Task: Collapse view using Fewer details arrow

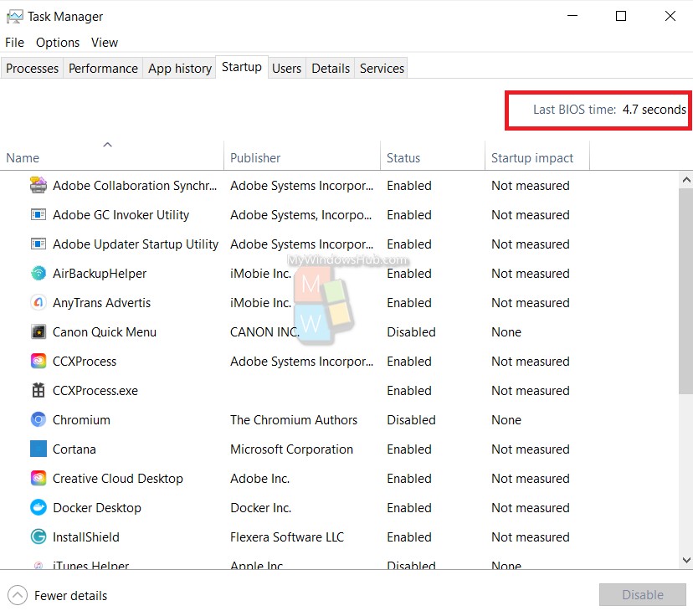Action: (18, 595)
